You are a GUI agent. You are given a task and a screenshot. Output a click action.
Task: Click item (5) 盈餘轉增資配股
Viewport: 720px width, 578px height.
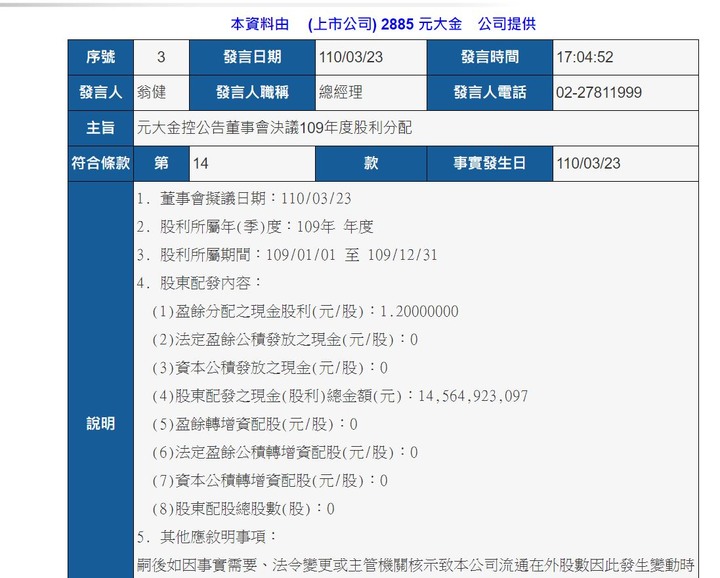(255, 424)
